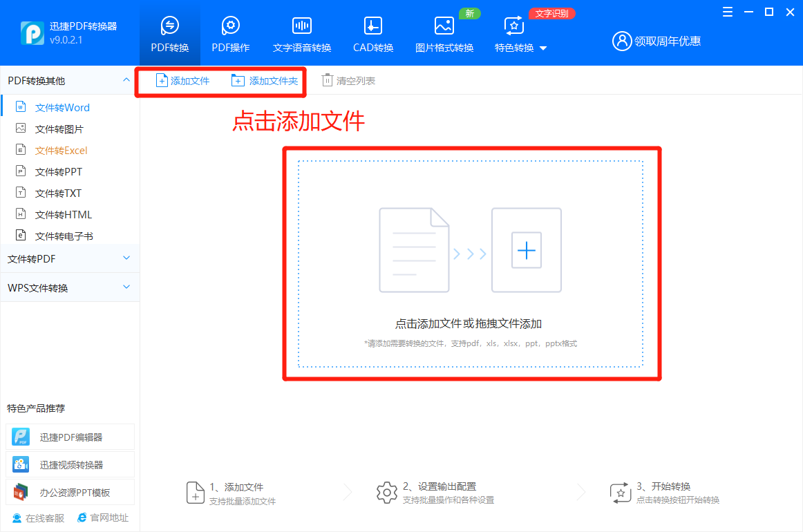
Task: Open 迅捷视频转换器 product recommendation
Action: 70,464
